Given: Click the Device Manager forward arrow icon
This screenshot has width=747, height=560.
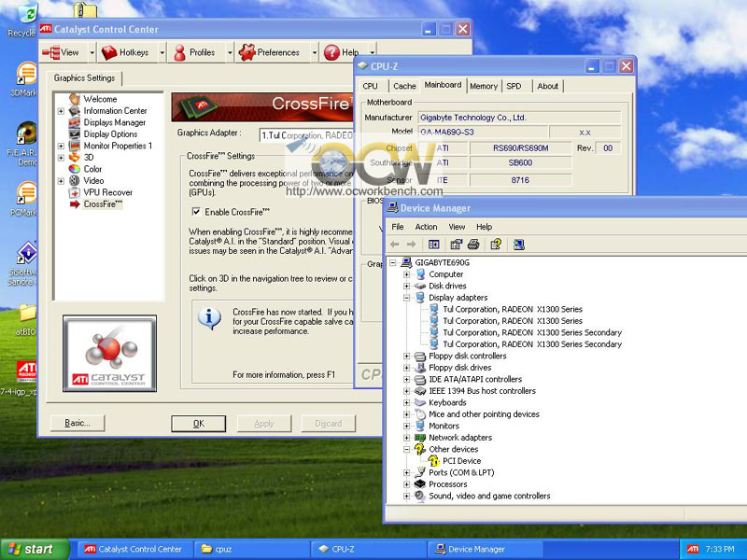Looking at the screenshot, I should point(411,245).
